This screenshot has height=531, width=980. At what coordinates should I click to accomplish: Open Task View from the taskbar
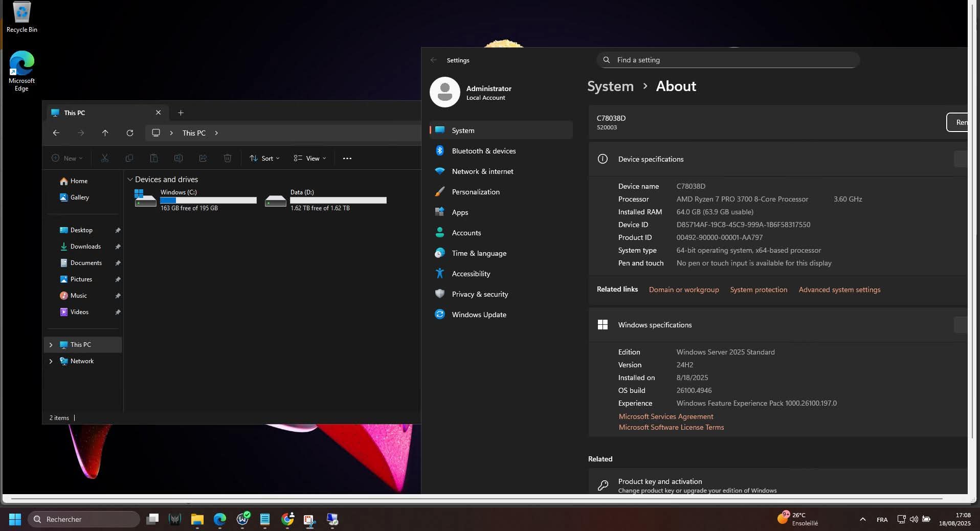(152, 519)
